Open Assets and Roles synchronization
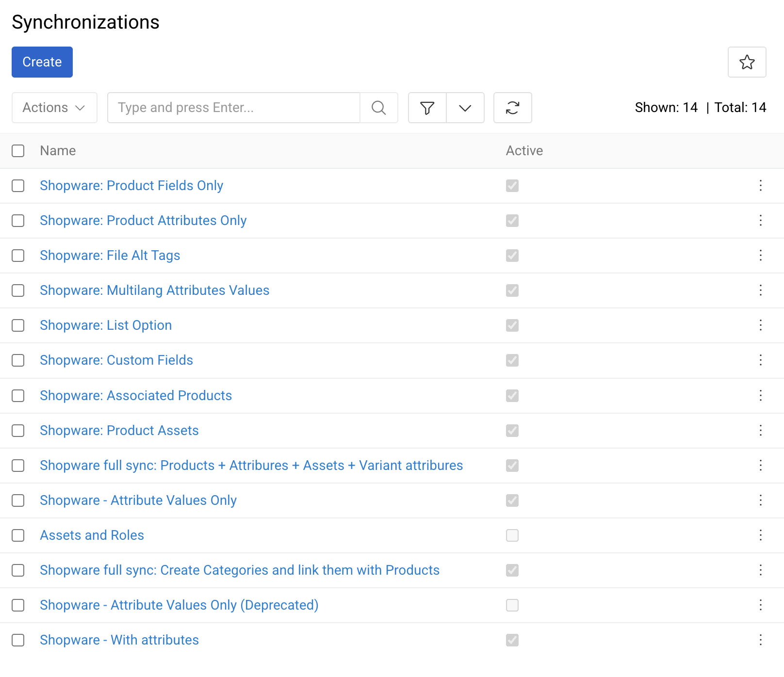This screenshot has width=784, height=677. pyautogui.click(x=92, y=535)
